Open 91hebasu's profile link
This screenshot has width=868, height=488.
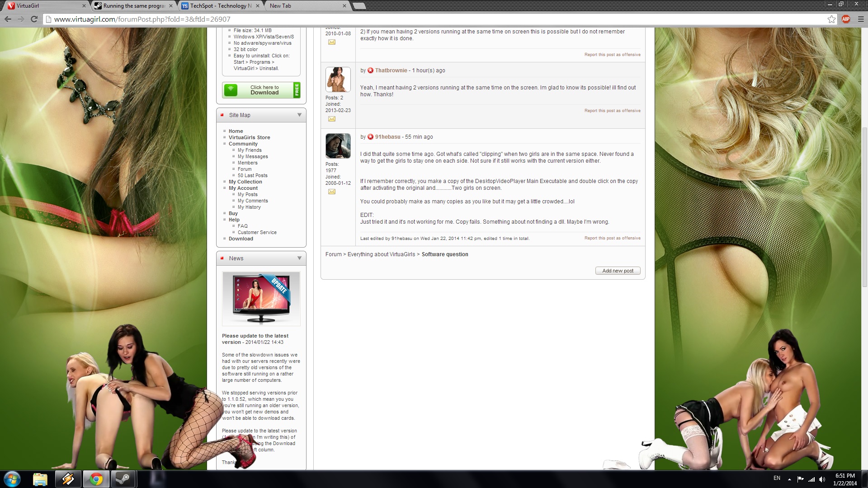pos(387,137)
